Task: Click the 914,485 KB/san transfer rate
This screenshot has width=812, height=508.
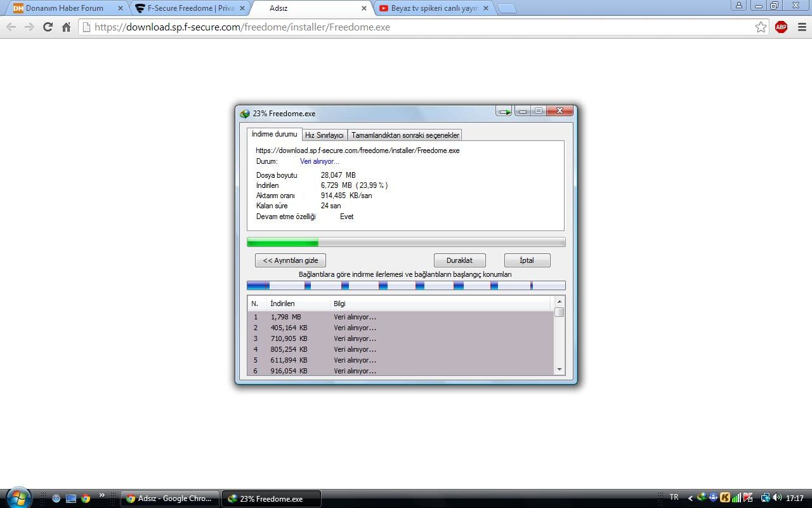Action: (346, 196)
